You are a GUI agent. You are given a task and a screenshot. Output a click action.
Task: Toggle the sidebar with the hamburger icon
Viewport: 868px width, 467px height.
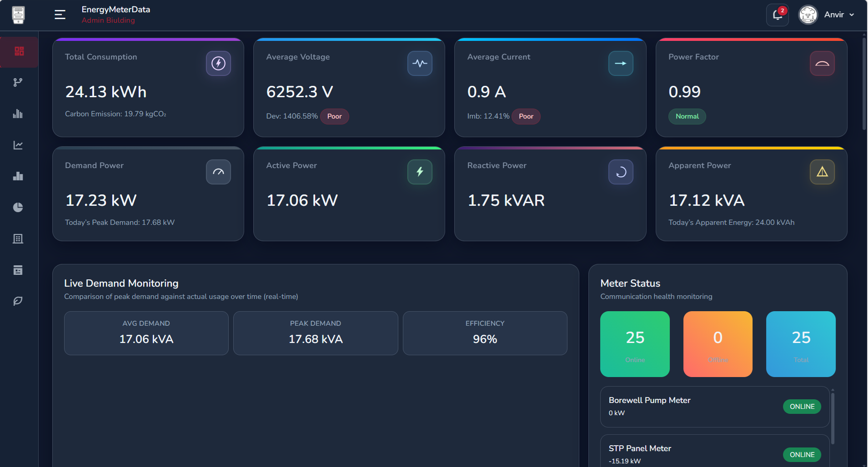coord(60,14)
